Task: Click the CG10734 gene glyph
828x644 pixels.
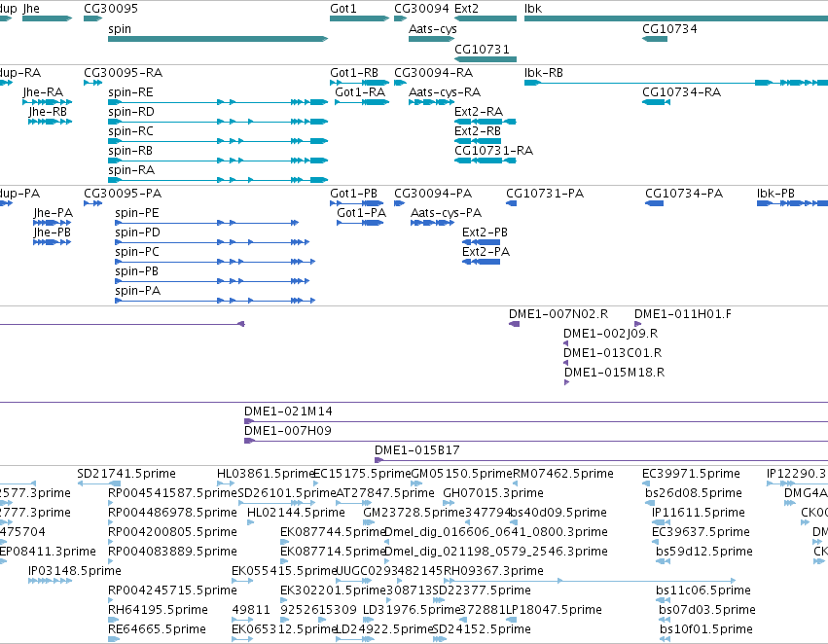Action: pyautogui.click(x=655, y=39)
